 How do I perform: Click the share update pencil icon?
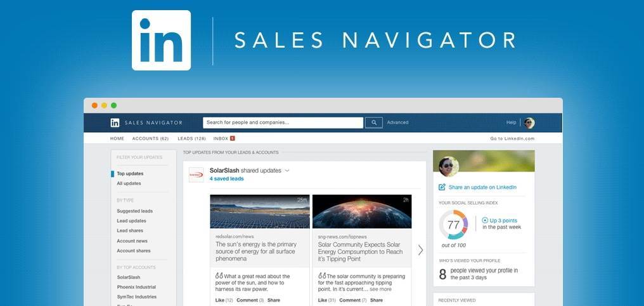pos(442,187)
